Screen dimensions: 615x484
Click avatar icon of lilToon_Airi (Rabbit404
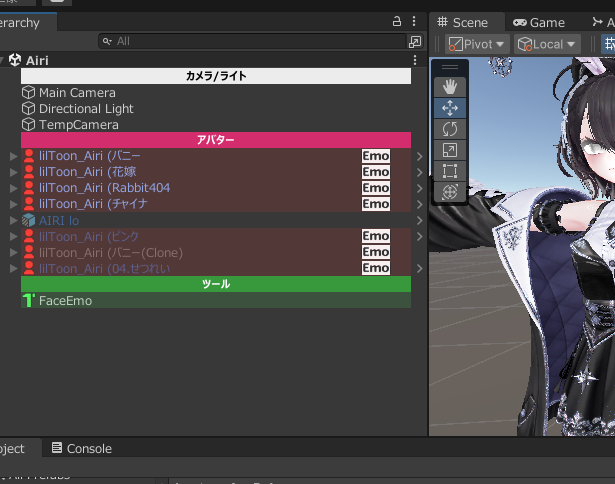29,188
